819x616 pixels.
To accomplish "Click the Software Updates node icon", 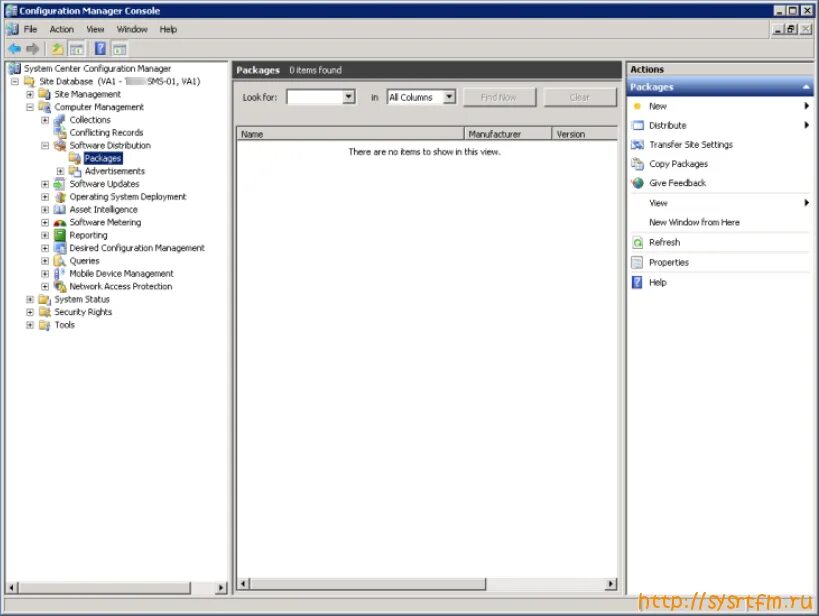I will [x=60, y=184].
